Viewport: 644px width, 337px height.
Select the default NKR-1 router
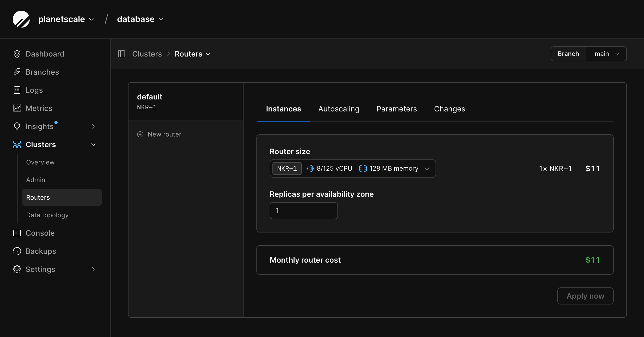click(x=186, y=102)
